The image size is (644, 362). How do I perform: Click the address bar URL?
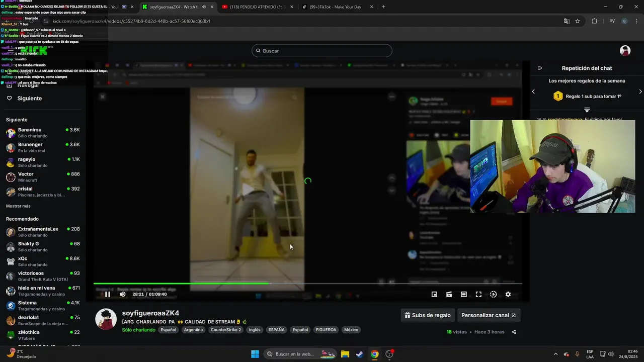pos(131,21)
